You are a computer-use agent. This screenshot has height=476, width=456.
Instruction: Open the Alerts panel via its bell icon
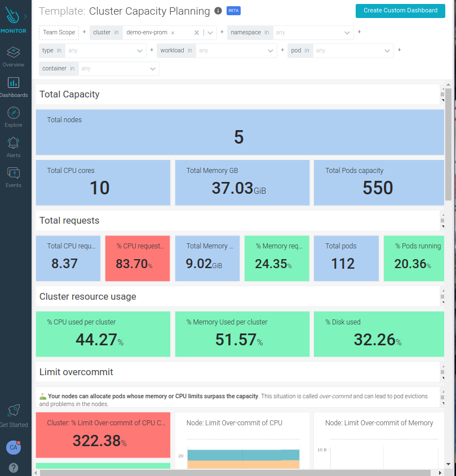(13, 145)
